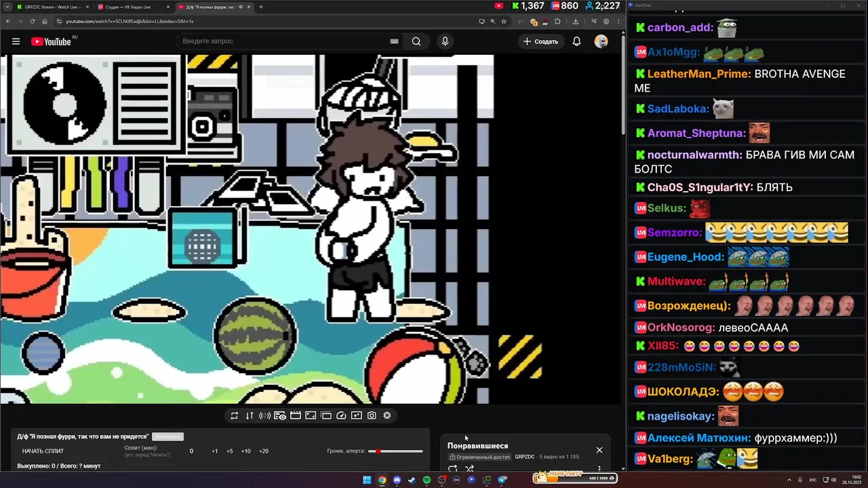The image size is (868, 488).
Task: Go to the YouTube home logo
Action: (x=52, y=41)
